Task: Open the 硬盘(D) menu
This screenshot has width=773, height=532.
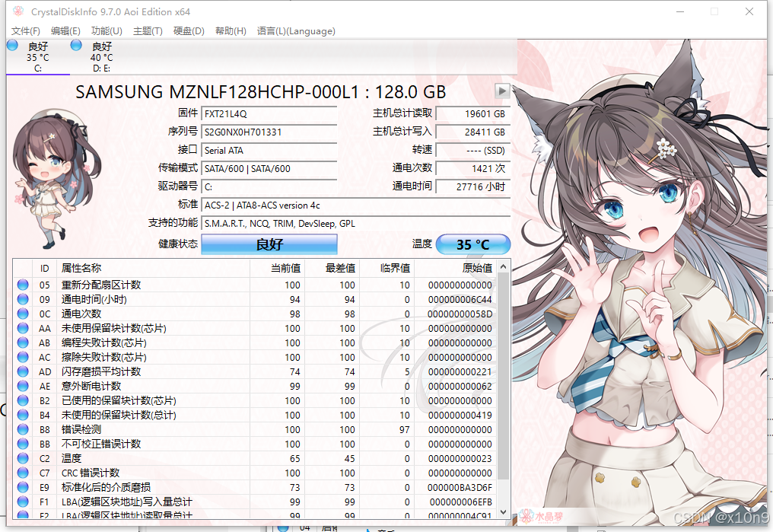Action: point(189,31)
